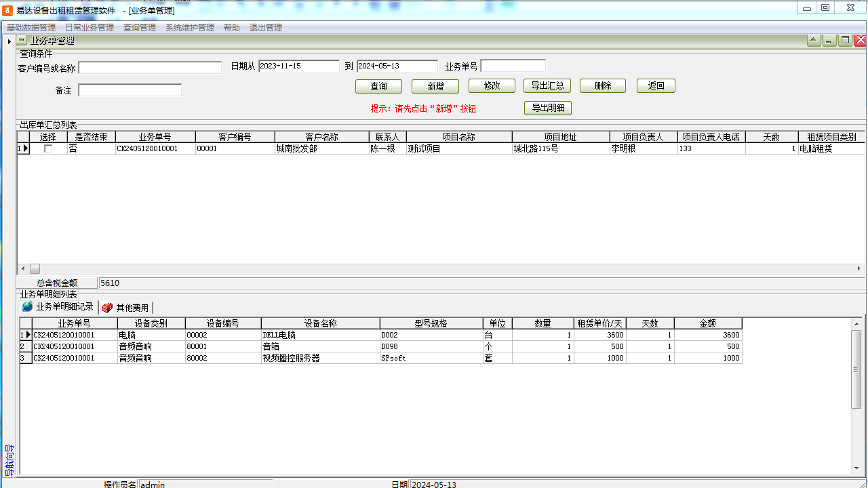Select row 1 indicator in summary list
The image size is (868, 488).
[24, 148]
